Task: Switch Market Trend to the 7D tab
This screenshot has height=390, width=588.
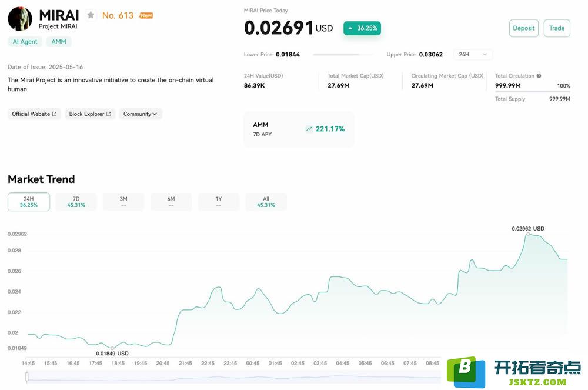Action: point(76,202)
